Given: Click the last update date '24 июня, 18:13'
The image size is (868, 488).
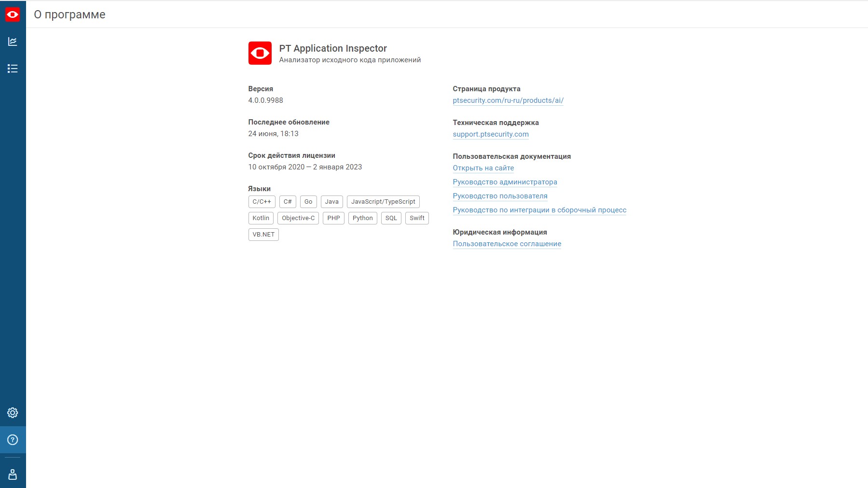Looking at the screenshot, I should tap(274, 134).
